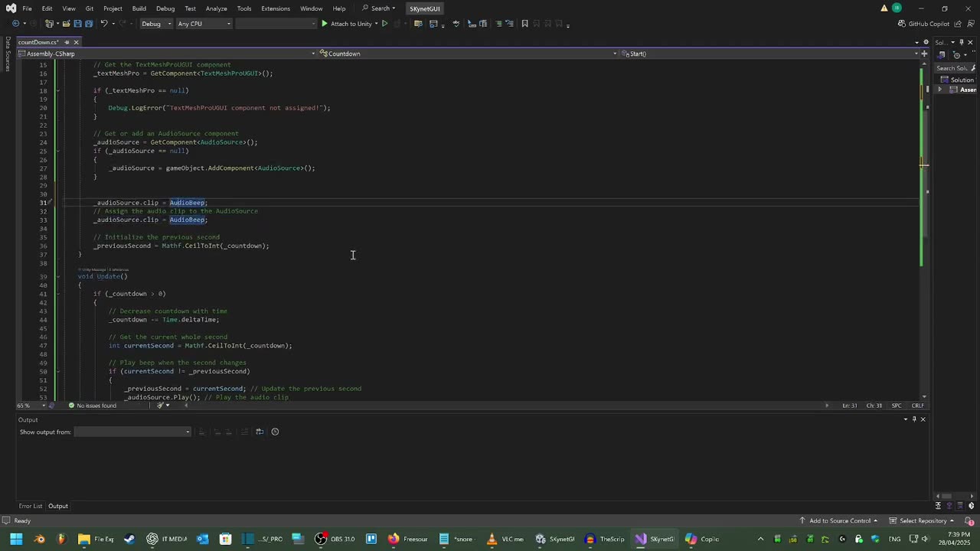Open the empty startup project dropdown
980x551 pixels.
click(276, 24)
